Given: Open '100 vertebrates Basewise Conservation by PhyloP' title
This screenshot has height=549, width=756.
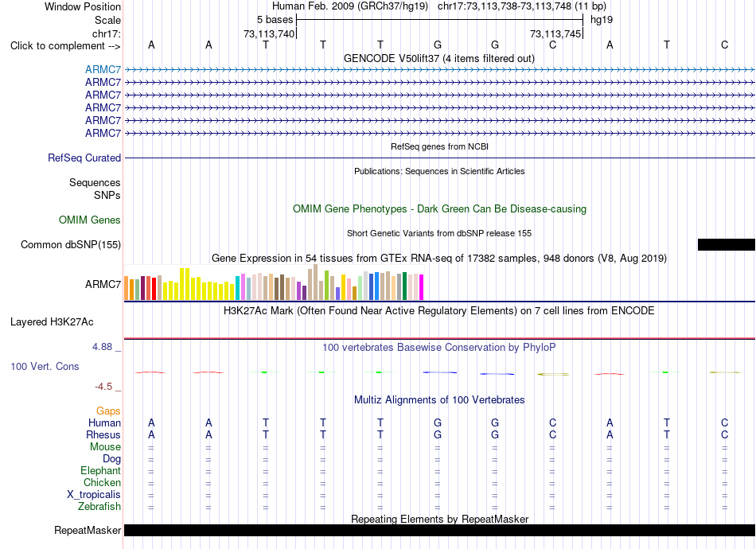Looking at the screenshot, I should (x=439, y=348).
